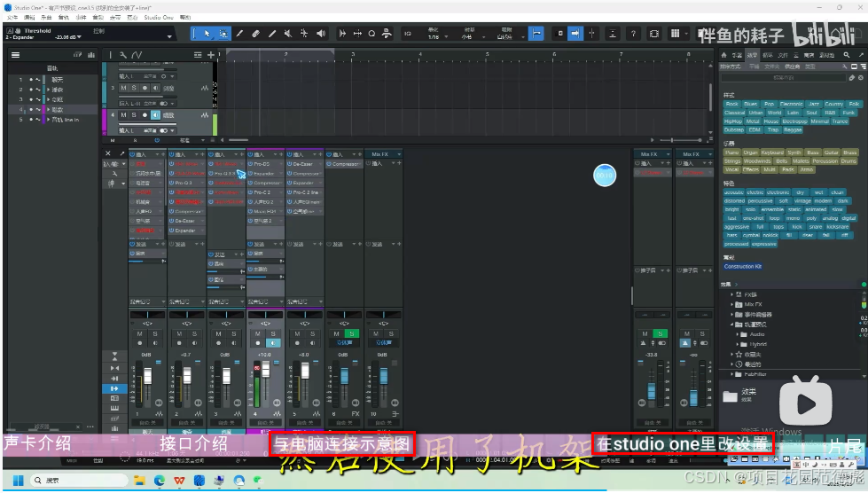
Task: Open File Explorer from taskbar
Action: [139, 481]
